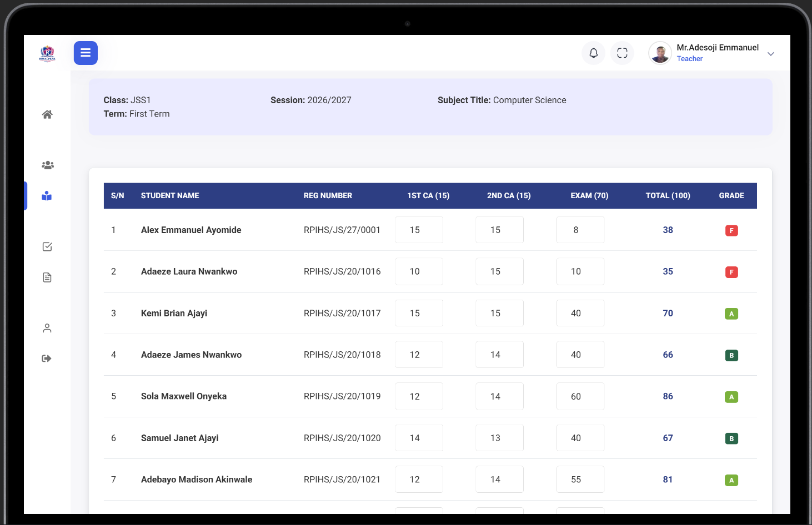Enter fullscreen mode via the expand icon
The width and height of the screenshot is (812, 525).
pos(622,53)
